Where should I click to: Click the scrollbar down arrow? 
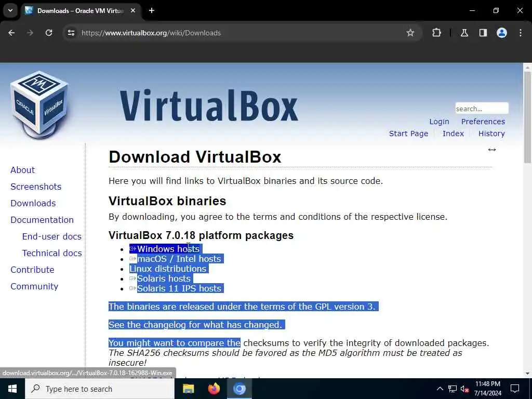(x=527, y=374)
